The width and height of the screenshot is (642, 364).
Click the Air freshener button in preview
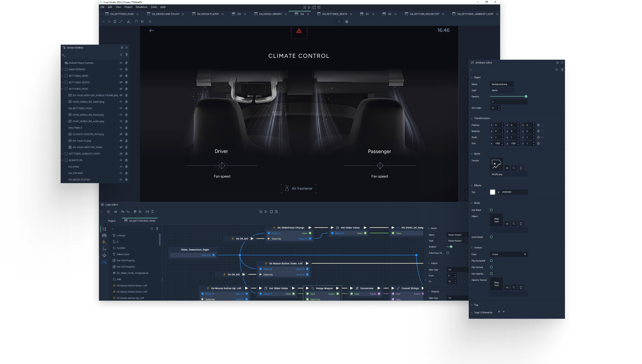[x=299, y=188]
